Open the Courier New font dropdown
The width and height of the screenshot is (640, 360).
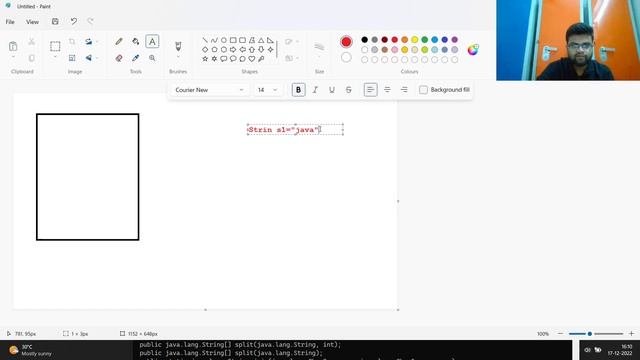coord(210,90)
